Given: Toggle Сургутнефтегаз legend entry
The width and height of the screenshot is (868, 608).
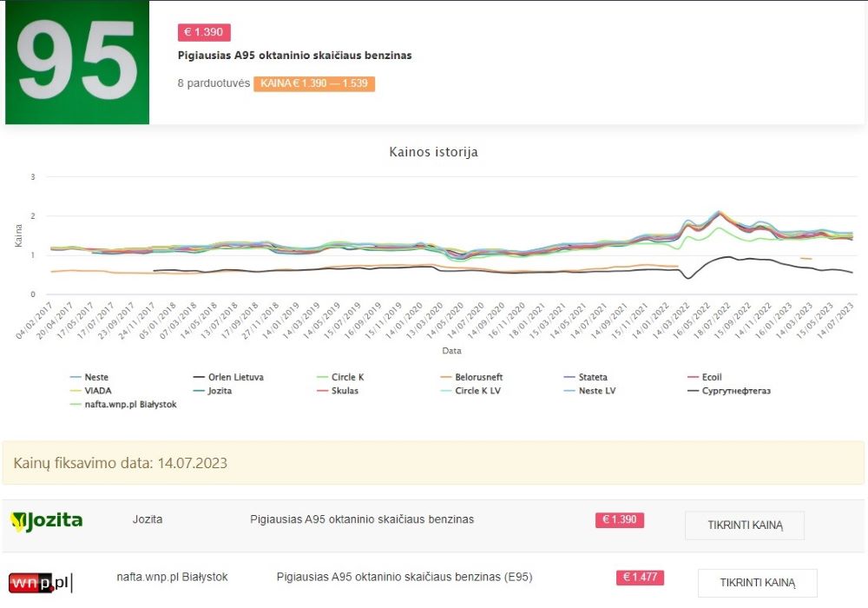Looking at the screenshot, I should 728,390.
